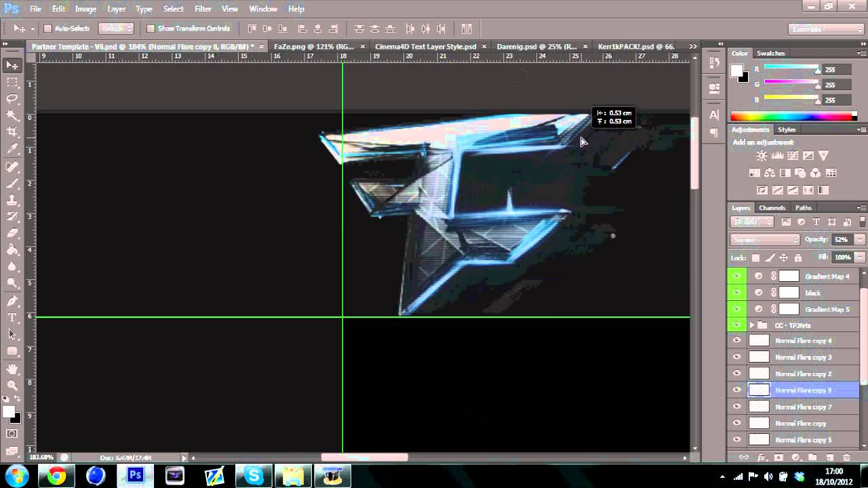Delete layer using trash icon
868x488 pixels.
846,458
